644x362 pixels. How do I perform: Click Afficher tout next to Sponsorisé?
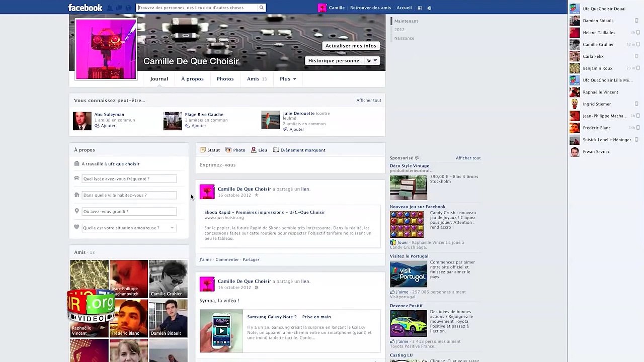tap(468, 158)
